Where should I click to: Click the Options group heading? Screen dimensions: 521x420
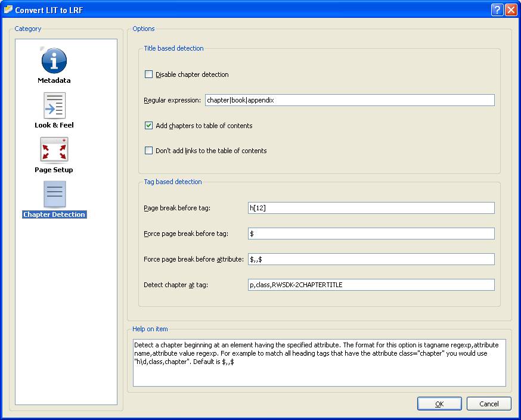(x=143, y=29)
